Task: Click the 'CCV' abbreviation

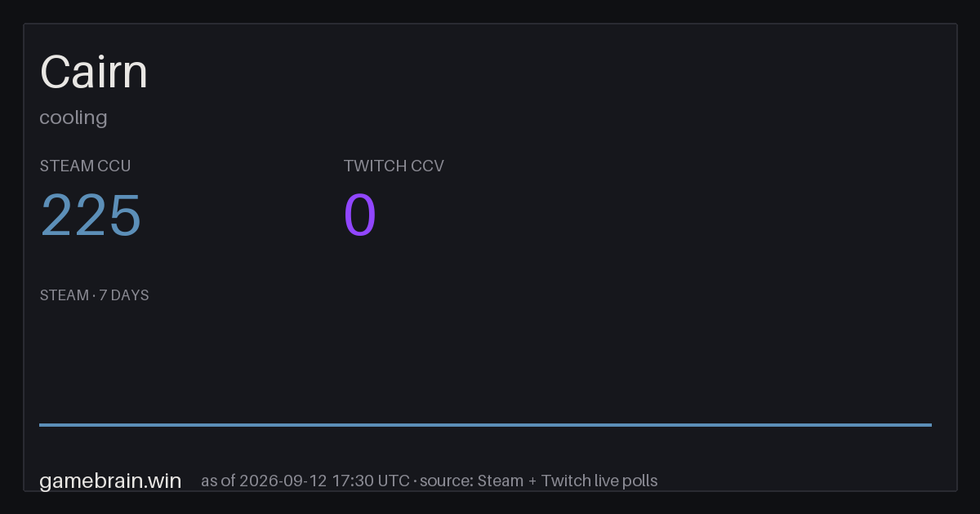Action: click(427, 166)
